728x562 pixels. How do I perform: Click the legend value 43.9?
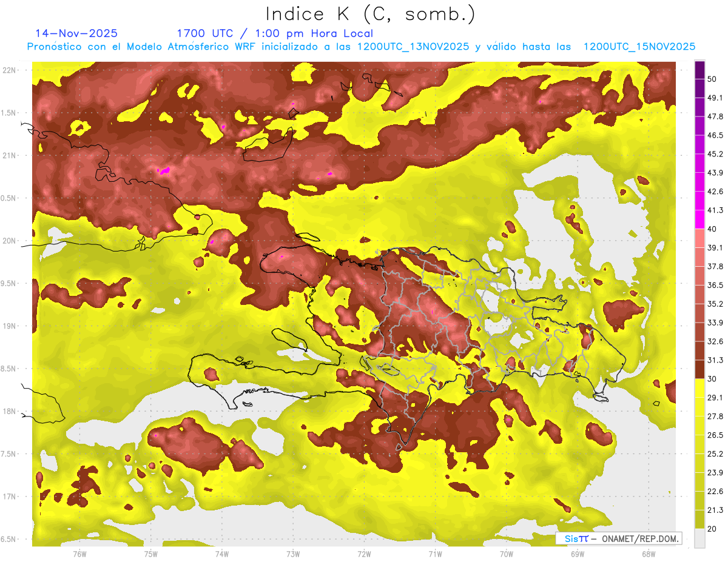(x=715, y=173)
